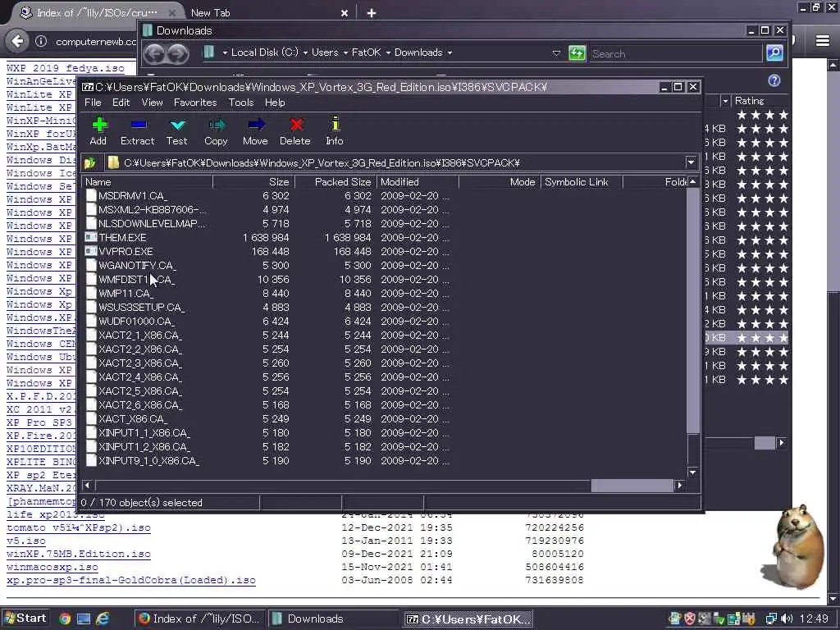
Task: Click the Downloads window refresh icon
Action: click(x=577, y=53)
